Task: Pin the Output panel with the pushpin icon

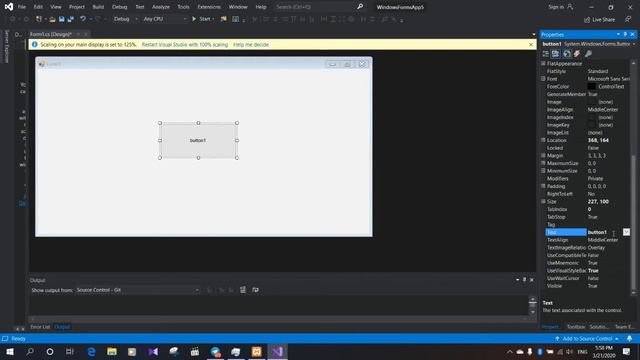Action: (524, 280)
